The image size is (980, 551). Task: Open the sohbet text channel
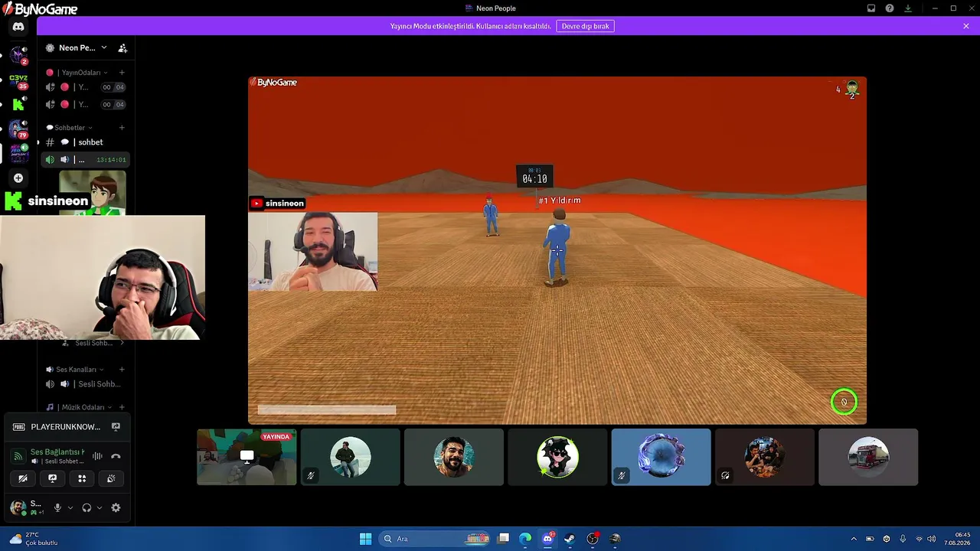click(x=84, y=142)
